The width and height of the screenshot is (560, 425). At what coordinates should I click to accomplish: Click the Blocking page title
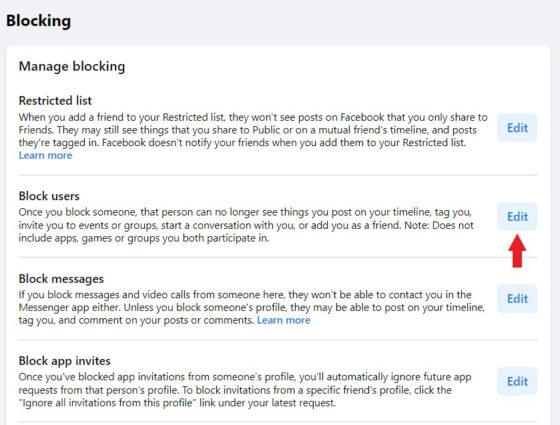(39, 20)
